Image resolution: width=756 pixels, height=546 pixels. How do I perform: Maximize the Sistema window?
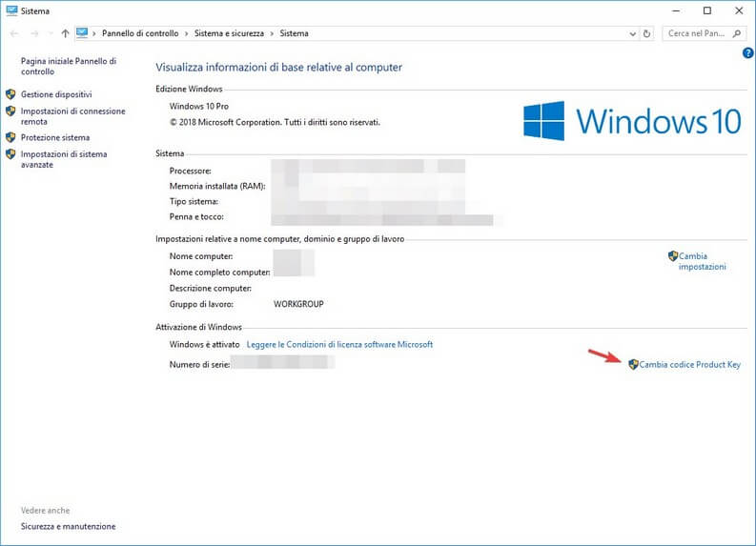tap(706, 10)
